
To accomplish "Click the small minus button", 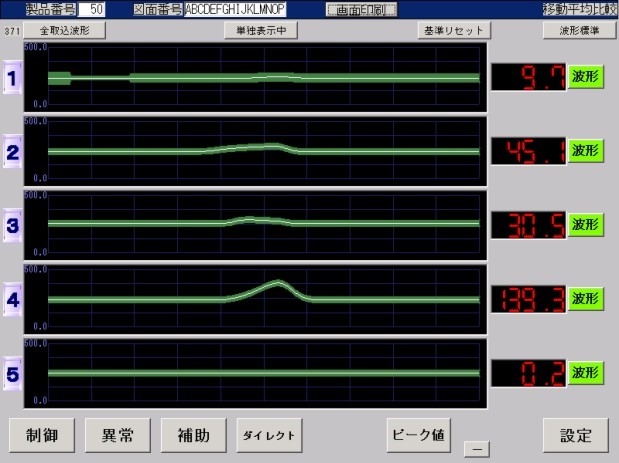I will pos(477,449).
